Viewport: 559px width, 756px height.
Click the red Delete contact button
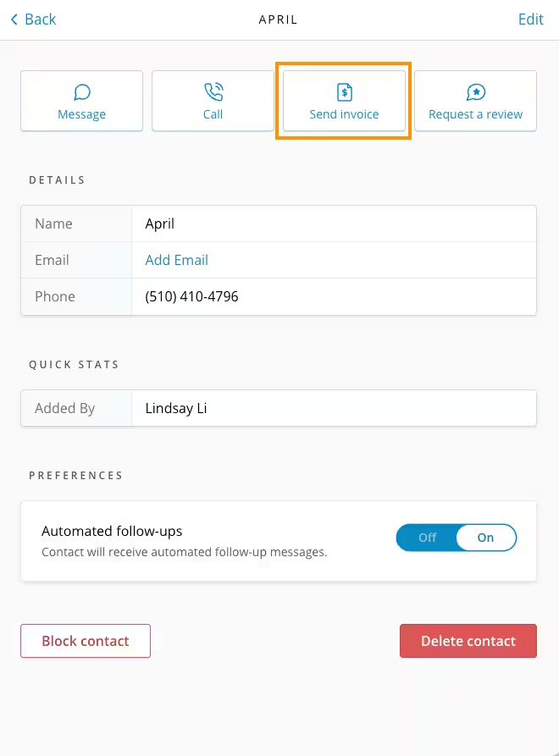click(x=468, y=641)
